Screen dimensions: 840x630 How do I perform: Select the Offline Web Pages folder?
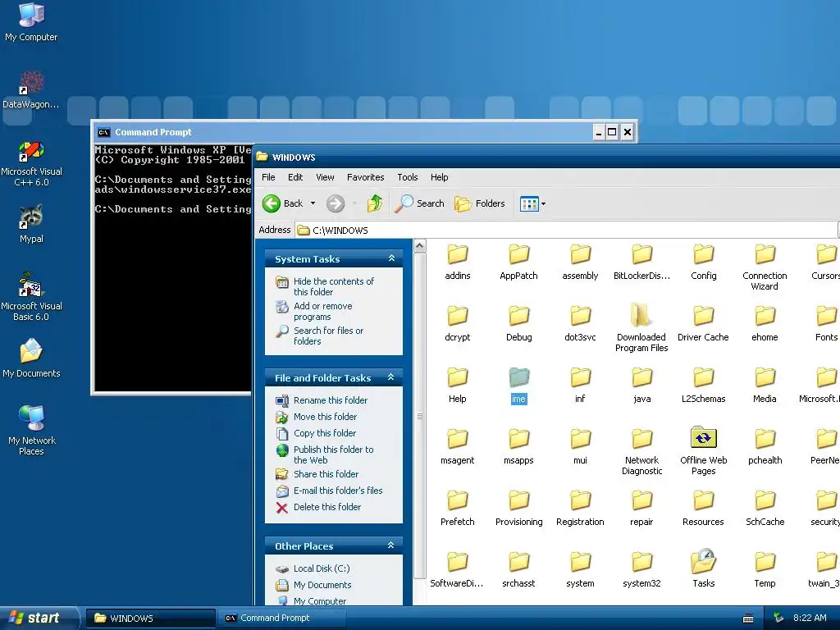703,451
